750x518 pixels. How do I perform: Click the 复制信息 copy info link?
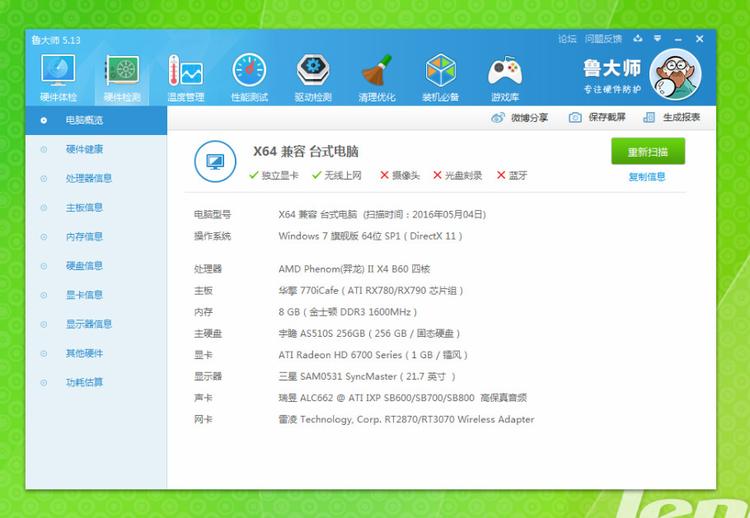(647, 176)
